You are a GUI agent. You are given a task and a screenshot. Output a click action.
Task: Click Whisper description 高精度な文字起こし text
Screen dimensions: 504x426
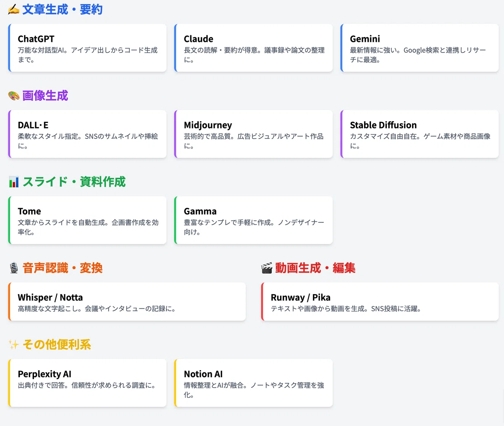(x=47, y=308)
